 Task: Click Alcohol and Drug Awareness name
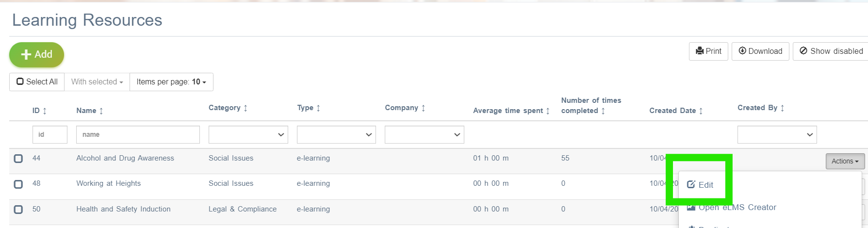(125, 159)
